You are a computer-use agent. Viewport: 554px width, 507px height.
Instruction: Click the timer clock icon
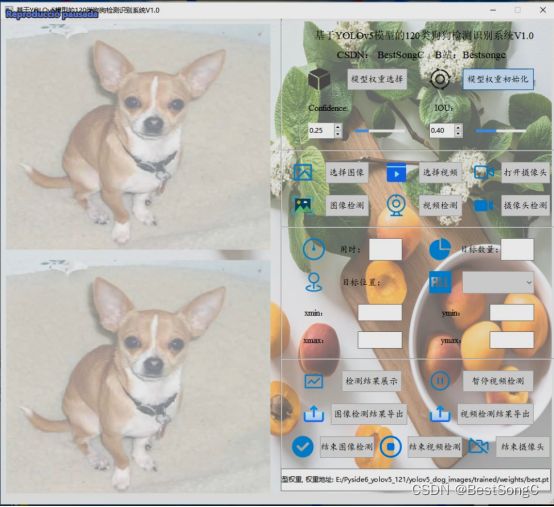click(x=314, y=249)
